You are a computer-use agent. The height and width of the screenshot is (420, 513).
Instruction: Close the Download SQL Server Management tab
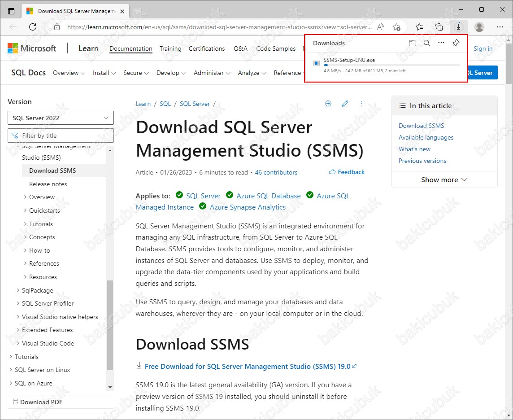pyautogui.click(x=122, y=11)
